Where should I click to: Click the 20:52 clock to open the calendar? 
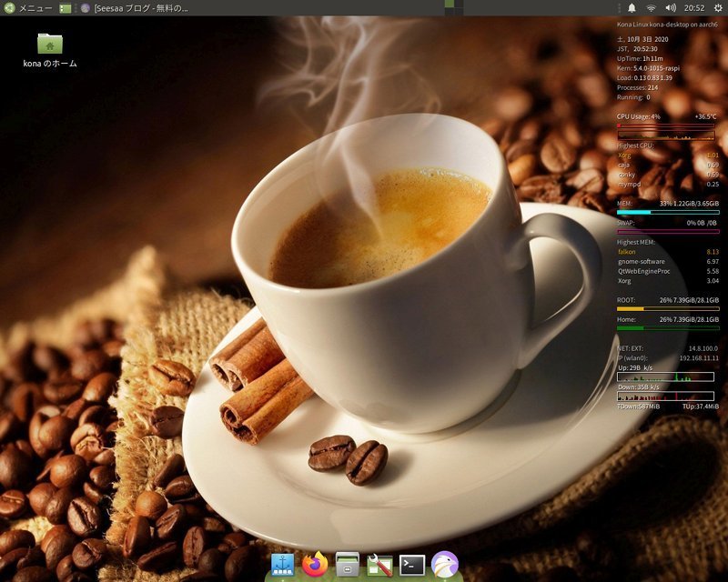coord(694,8)
